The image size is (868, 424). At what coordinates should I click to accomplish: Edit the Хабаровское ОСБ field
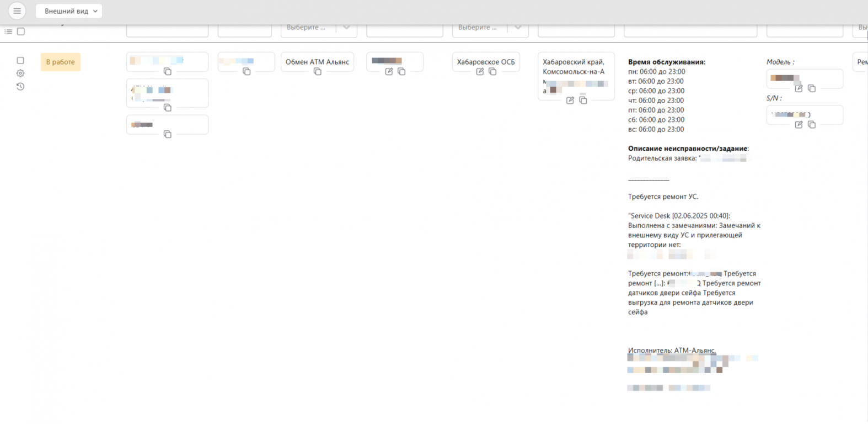pos(480,72)
